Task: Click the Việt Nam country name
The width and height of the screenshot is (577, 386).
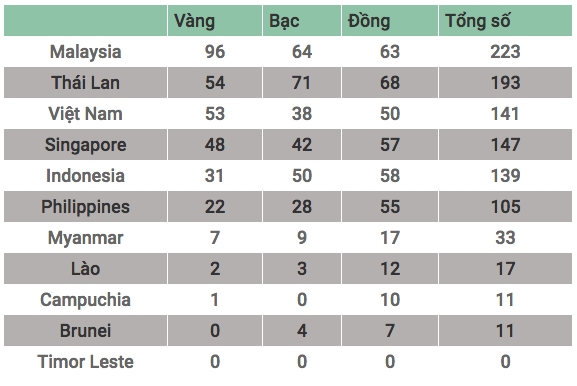Action: tap(85, 113)
